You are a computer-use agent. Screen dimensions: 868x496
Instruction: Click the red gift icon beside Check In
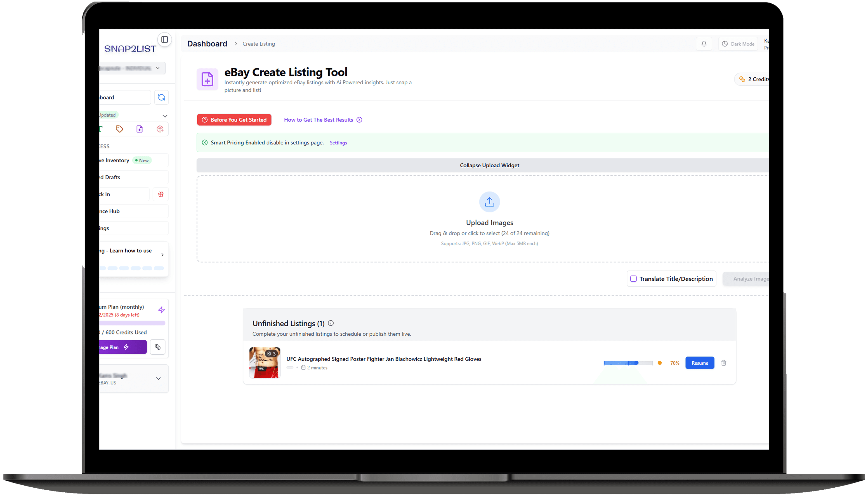161,194
